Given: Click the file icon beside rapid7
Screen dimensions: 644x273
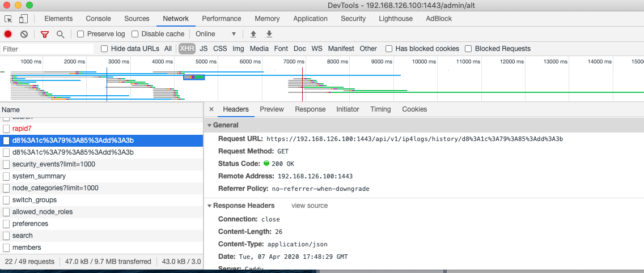Looking at the screenshot, I should 6,129.
